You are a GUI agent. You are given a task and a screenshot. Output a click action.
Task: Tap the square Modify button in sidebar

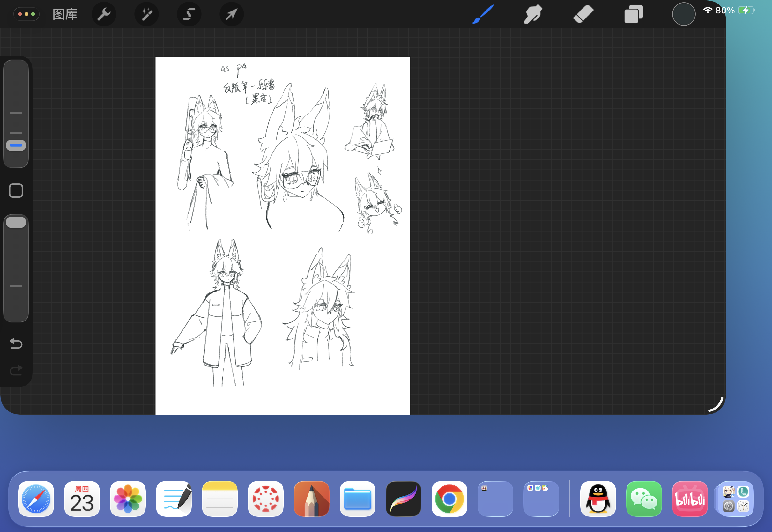coord(16,191)
